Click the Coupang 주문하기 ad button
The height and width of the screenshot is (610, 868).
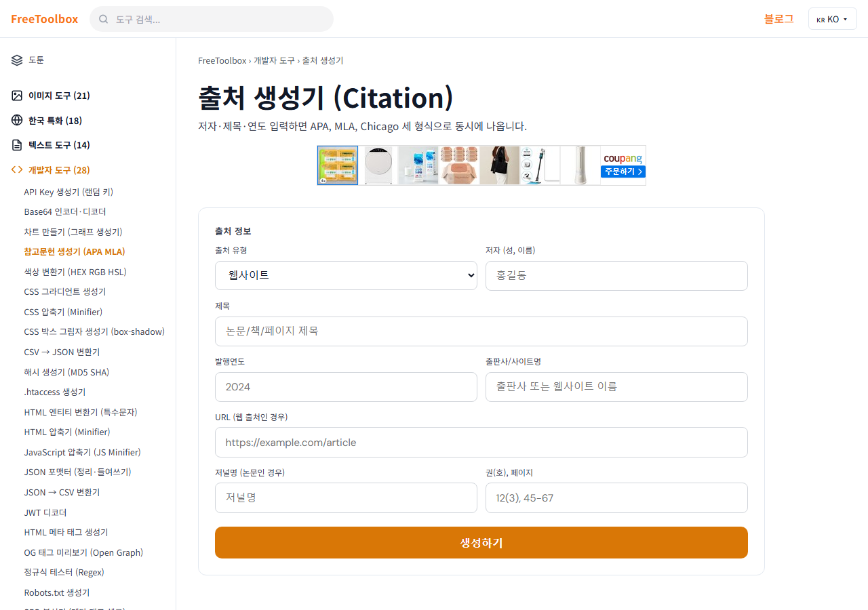(x=623, y=172)
